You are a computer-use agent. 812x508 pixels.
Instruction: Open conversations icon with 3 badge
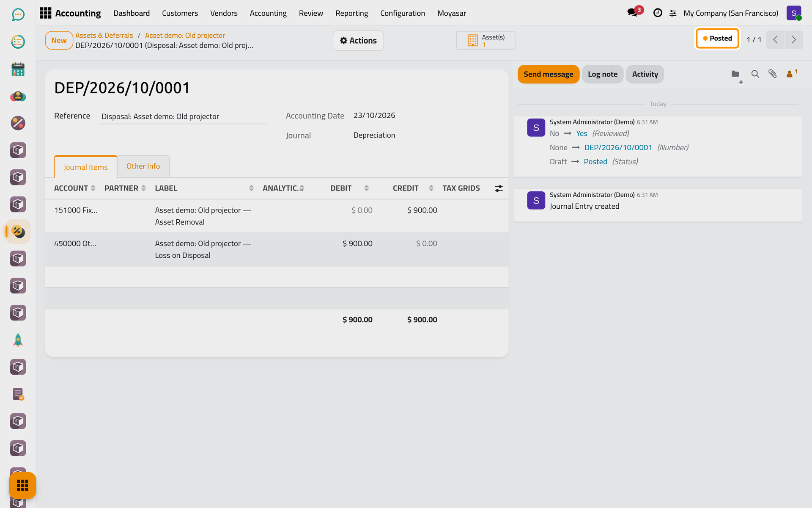tap(634, 12)
